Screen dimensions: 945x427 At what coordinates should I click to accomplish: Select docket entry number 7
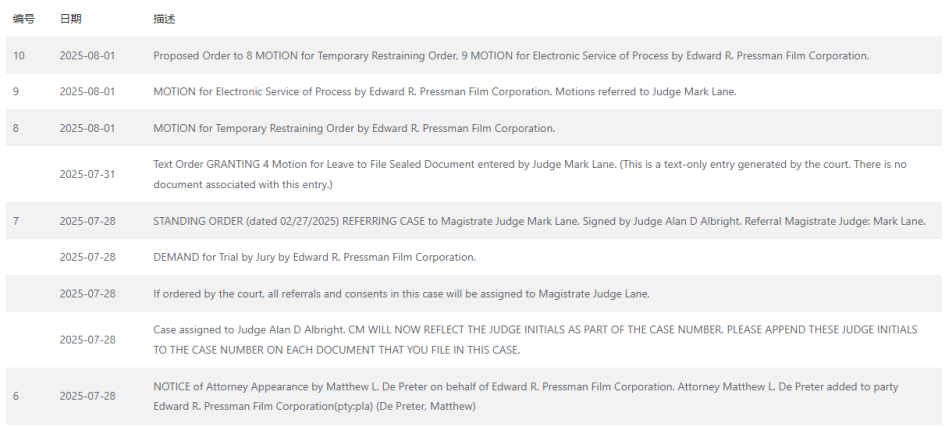pos(16,221)
